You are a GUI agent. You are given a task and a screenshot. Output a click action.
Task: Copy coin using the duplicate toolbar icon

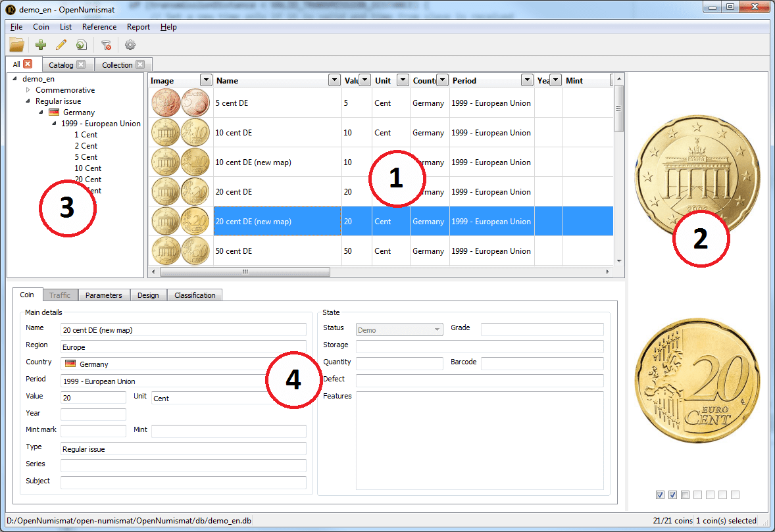pos(81,45)
